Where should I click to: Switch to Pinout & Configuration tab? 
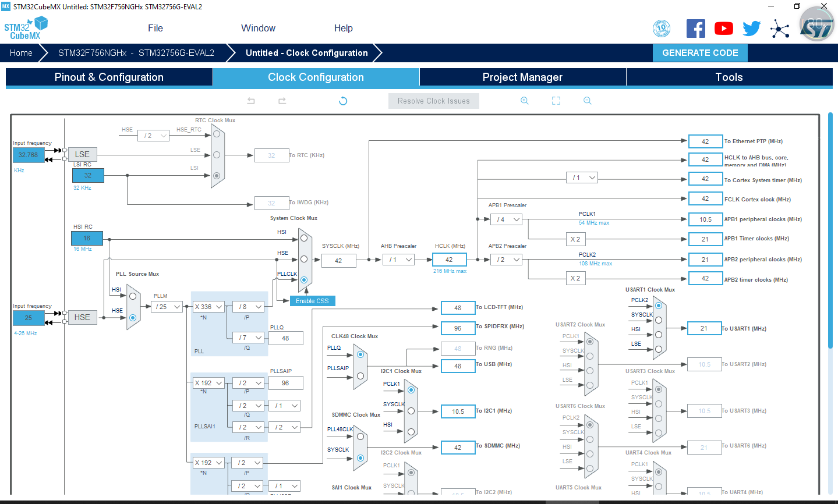click(109, 77)
